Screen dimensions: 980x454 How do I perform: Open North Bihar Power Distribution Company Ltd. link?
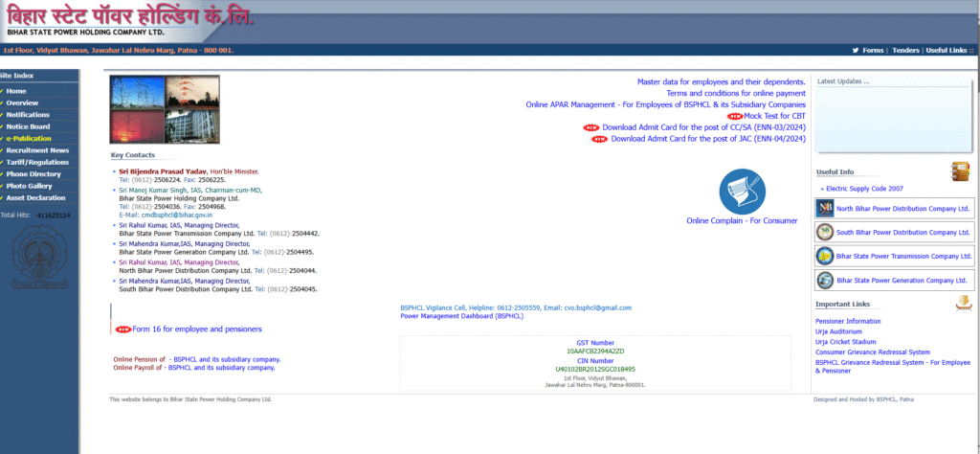pyautogui.click(x=903, y=209)
